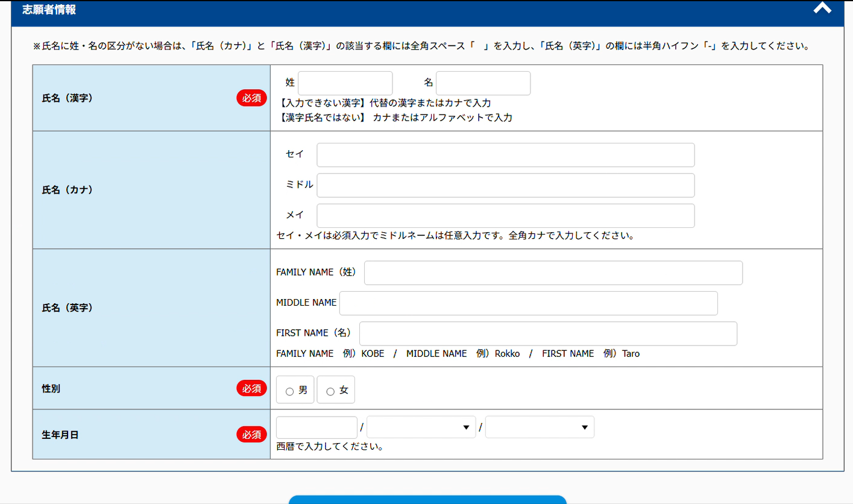The image size is (853, 504).
Task: Focus the MIDDLE NAME text box
Action: tap(528, 303)
